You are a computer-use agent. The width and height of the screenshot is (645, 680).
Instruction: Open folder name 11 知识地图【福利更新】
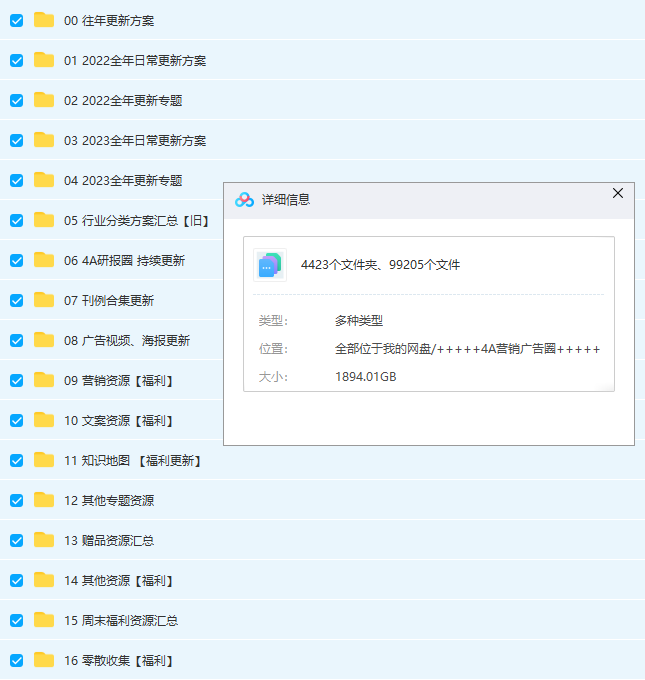click(134, 461)
